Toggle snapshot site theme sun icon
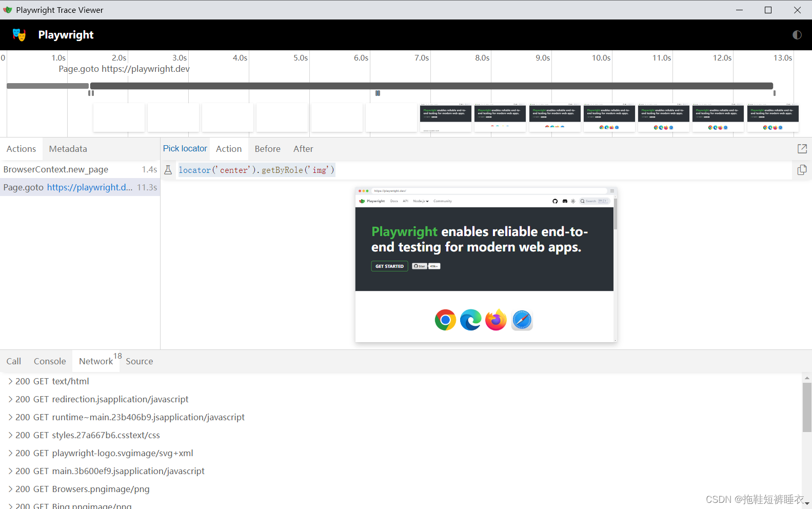Viewport: 812px width, 509px height. coord(573,201)
